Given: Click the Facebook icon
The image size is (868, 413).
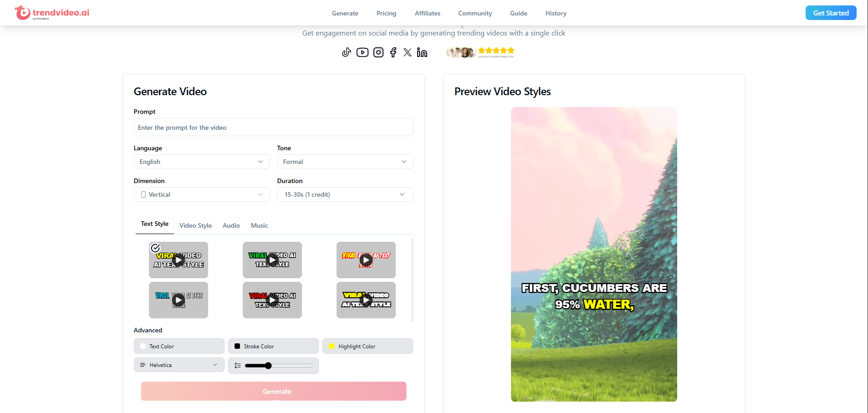Looking at the screenshot, I should click(x=393, y=52).
